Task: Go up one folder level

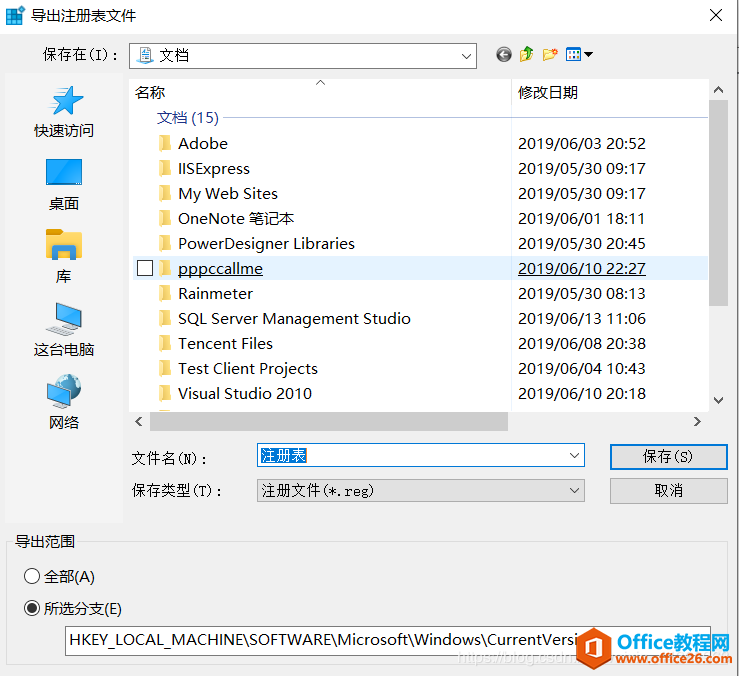Action: coord(526,55)
